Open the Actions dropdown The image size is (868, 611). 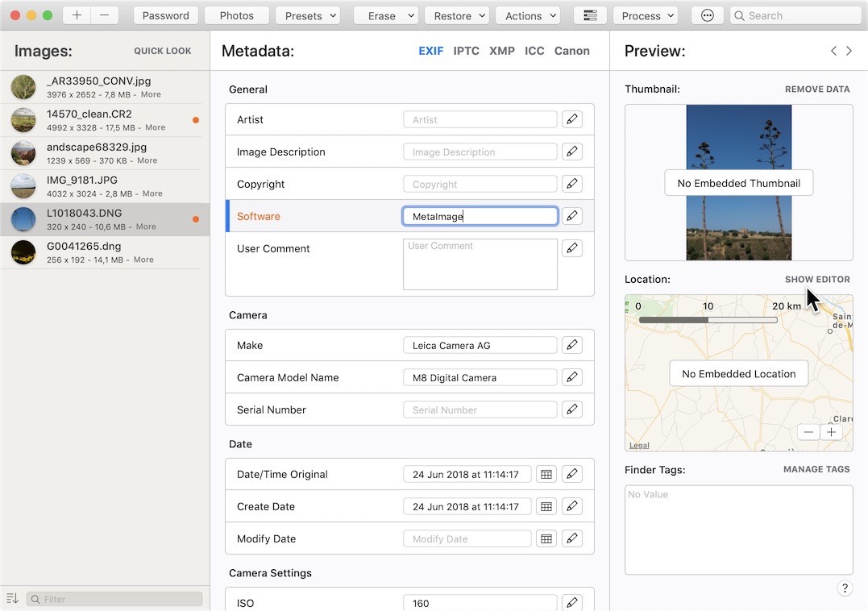pos(528,15)
